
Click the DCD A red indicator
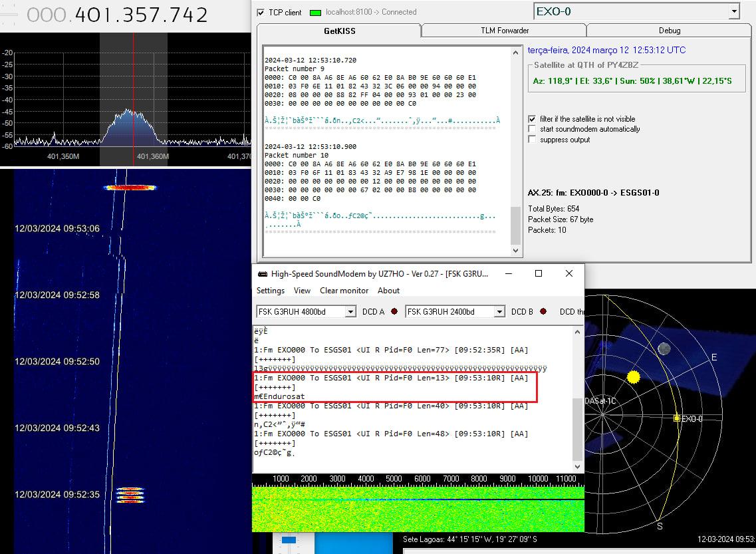coord(394,311)
